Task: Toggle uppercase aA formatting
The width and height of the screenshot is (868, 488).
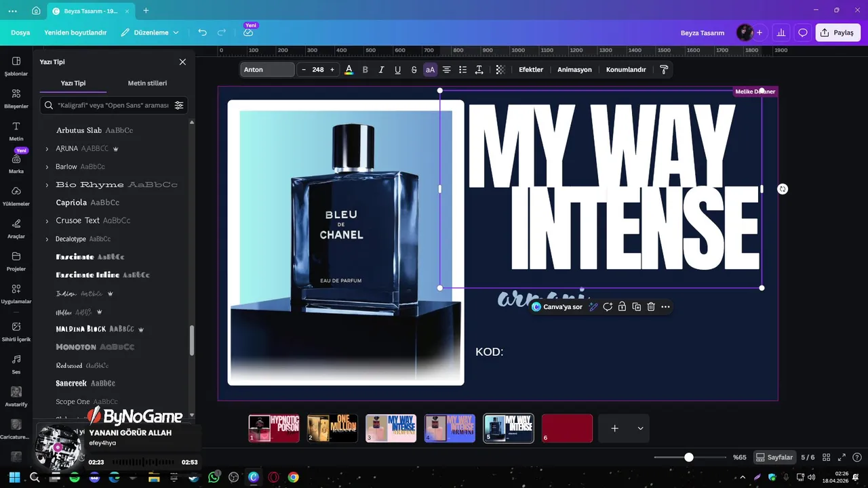Action: coord(430,70)
